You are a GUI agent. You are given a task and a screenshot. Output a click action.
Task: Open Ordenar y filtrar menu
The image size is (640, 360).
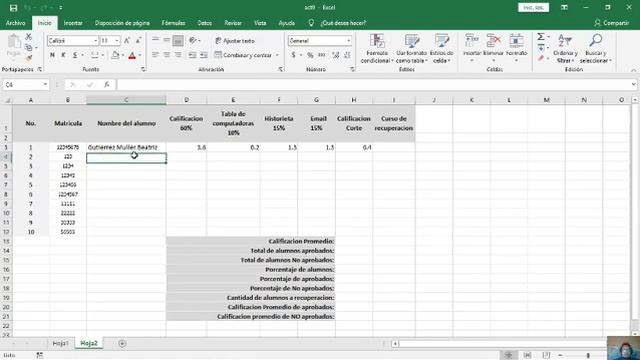[x=565, y=48]
